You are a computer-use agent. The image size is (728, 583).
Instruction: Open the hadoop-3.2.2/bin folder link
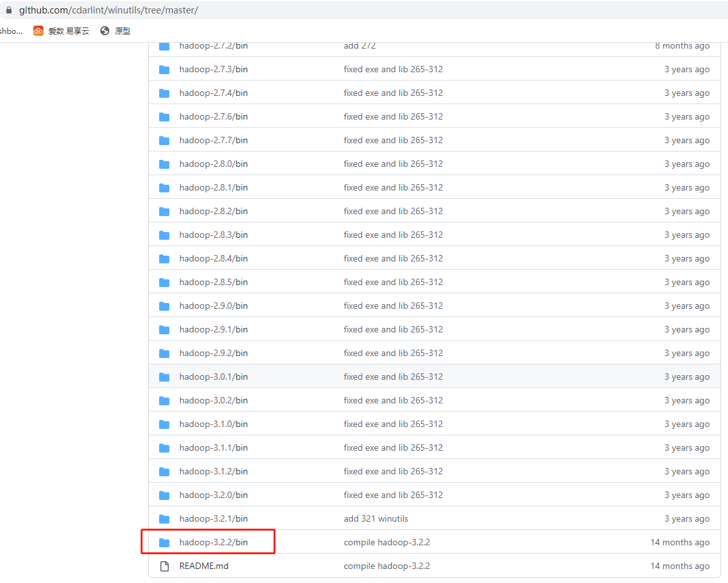[213, 542]
